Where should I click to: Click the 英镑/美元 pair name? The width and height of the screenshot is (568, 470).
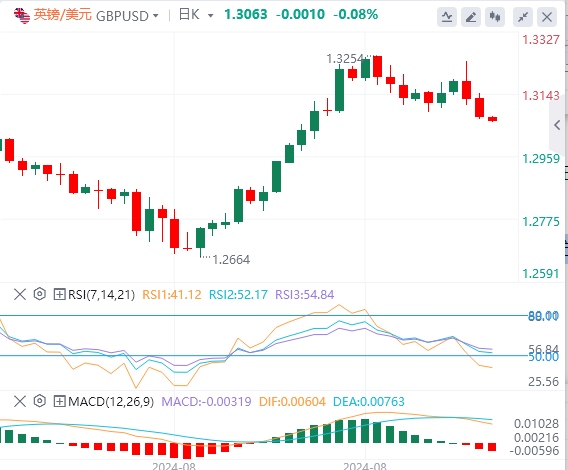click(62, 15)
